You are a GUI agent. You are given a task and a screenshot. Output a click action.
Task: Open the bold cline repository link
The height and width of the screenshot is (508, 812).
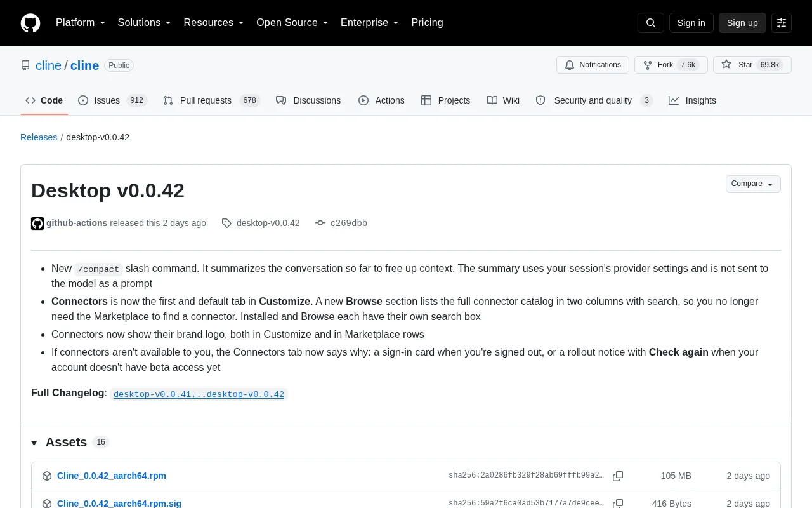point(84,65)
